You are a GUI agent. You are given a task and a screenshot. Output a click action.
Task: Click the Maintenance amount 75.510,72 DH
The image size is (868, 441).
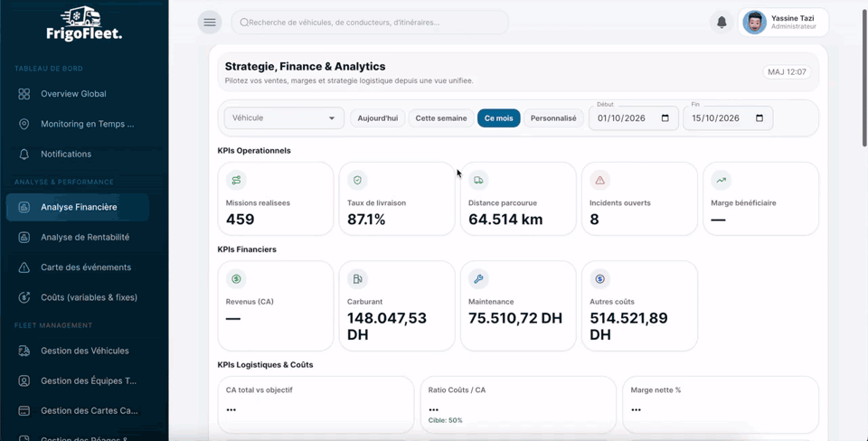pyautogui.click(x=515, y=318)
